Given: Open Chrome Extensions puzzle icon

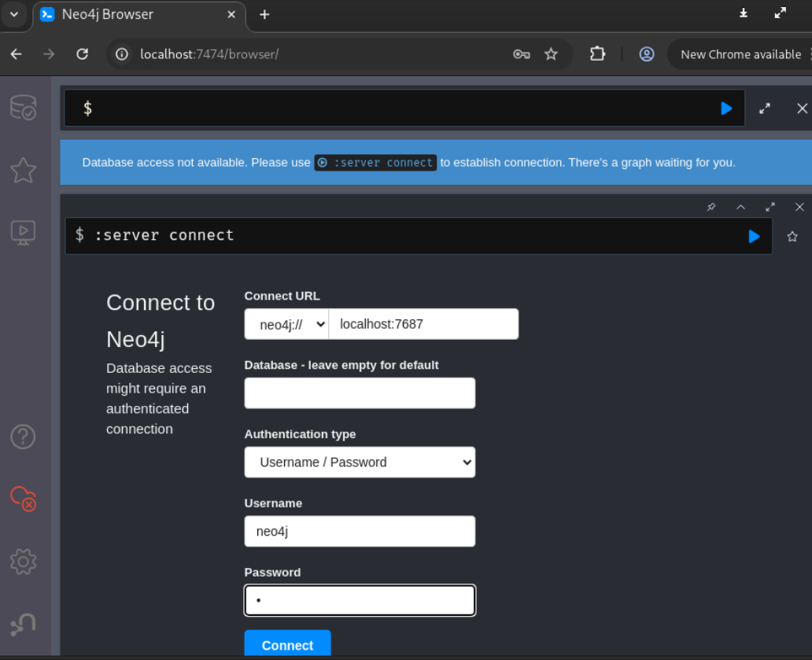Looking at the screenshot, I should 598,53.
